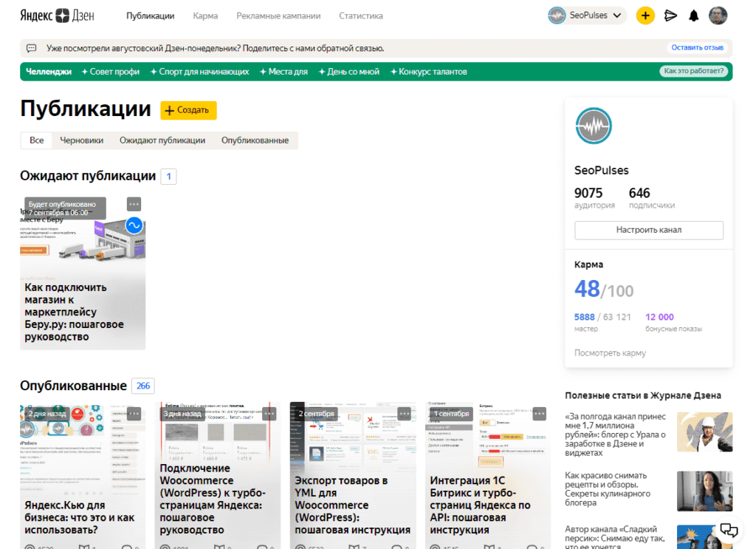Click the SeoPulses channel avatar in header

pos(557,16)
